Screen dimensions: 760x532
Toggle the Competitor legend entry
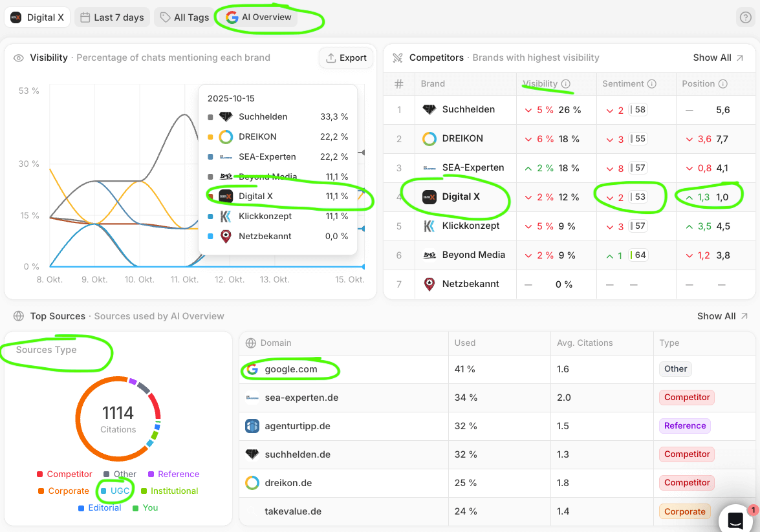pos(64,474)
